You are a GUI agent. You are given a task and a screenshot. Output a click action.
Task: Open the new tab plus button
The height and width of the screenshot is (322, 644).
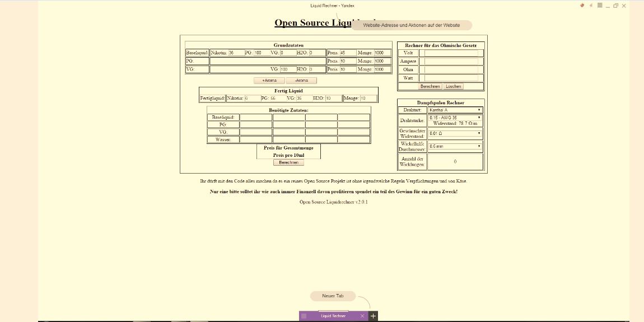(374, 316)
